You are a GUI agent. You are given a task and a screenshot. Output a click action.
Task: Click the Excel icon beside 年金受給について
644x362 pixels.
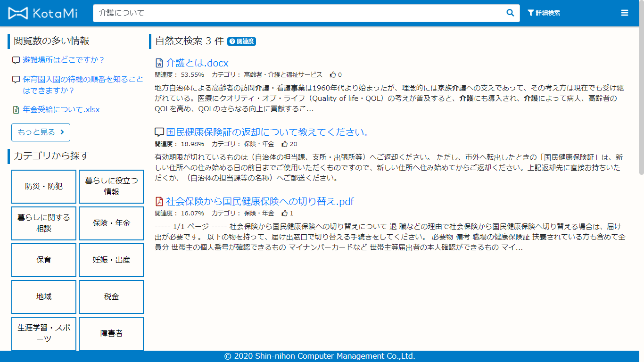[x=16, y=110]
